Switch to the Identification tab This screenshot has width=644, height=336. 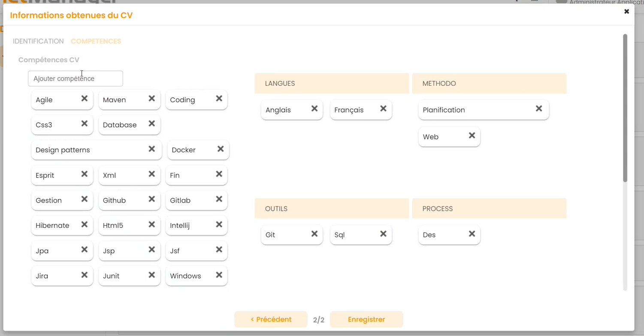click(38, 41)
